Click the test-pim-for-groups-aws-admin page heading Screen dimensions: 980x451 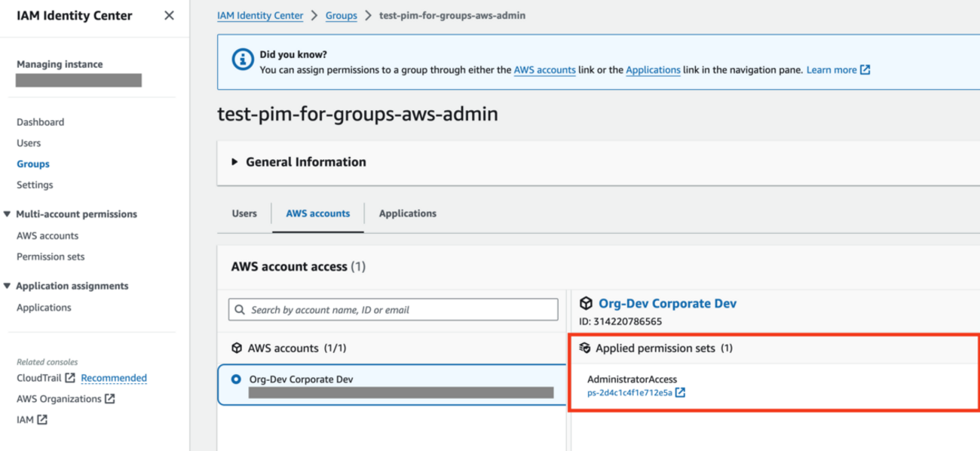point(357,114)
